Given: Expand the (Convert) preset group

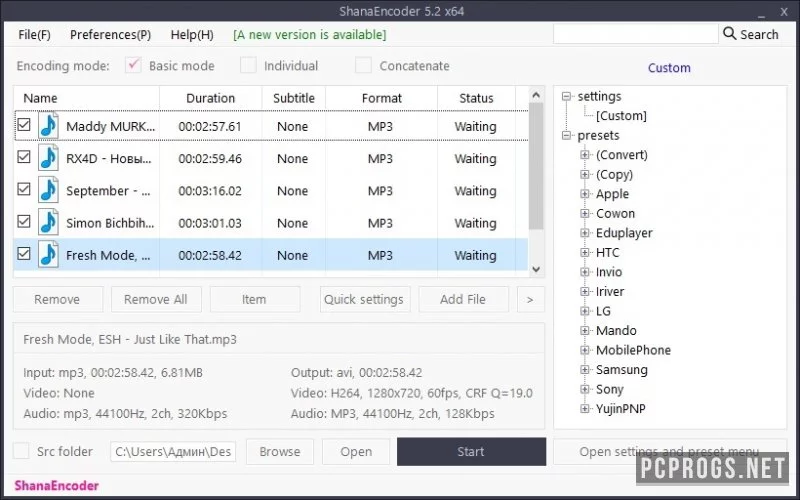Looking at the screenshot, I should tap(585, 155).
